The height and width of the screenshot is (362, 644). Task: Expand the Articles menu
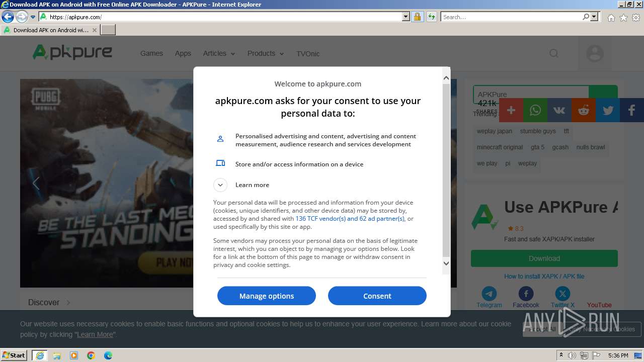219,53
